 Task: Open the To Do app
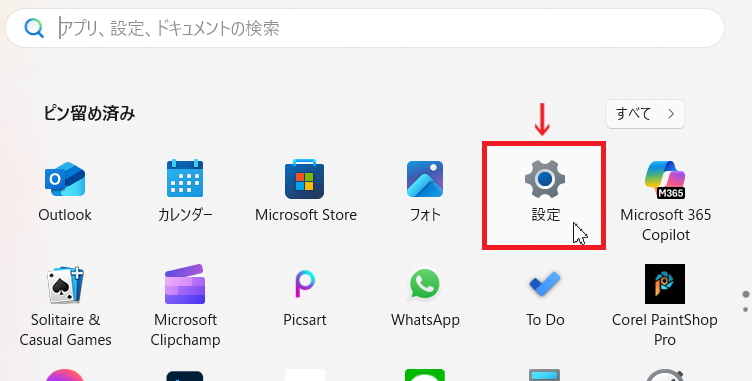point(545,298)
